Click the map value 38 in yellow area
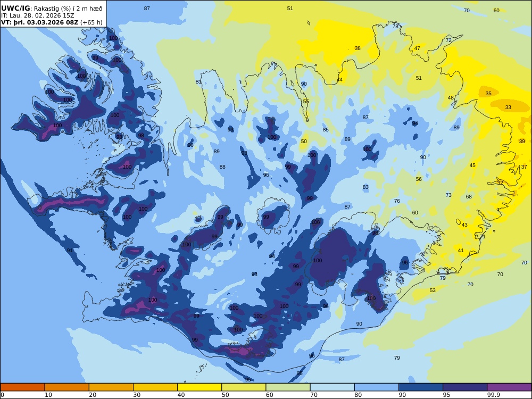This screenshot has width=532, height=399. pyautogui.click(x=358, y=48)
